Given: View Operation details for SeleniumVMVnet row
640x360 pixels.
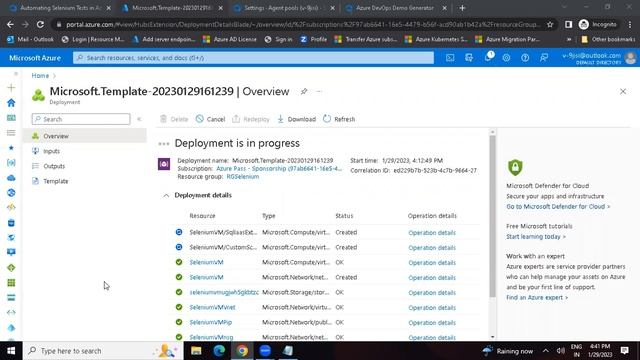Looking at the screenshot, I should 432,308.
